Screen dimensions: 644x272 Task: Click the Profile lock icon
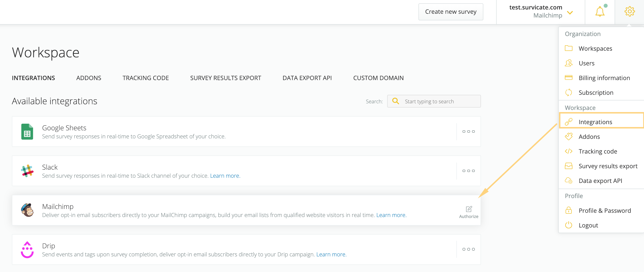[568, 210]
